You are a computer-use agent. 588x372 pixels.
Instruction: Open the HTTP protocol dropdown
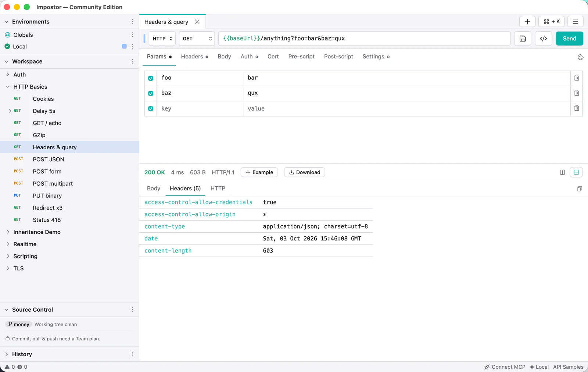tap(162, 39)
